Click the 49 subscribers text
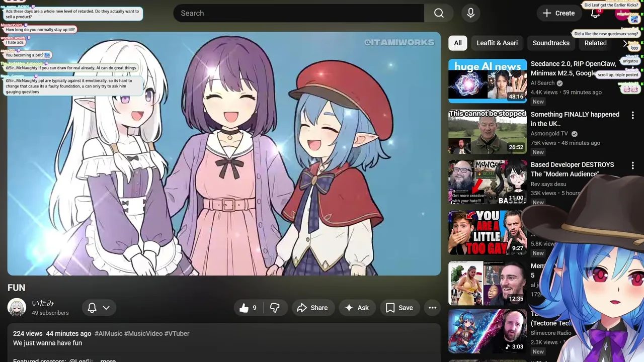Image resolution: width=644 pixels, height=362 pixels. (50, 313)
